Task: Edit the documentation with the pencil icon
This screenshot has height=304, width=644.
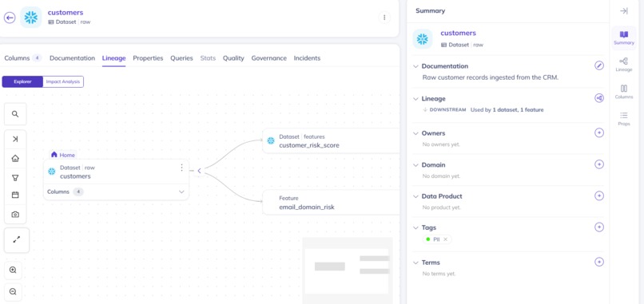Action: (x=599, y=65)
